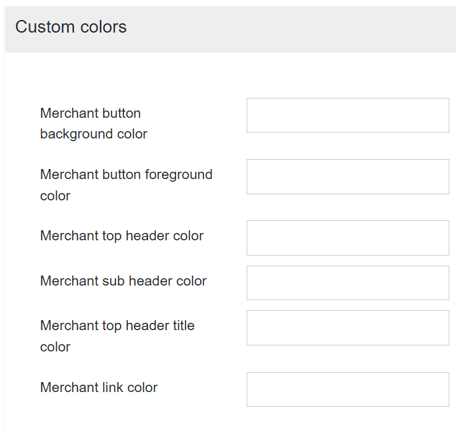Click the 'Merchant button foreground color' label
Image resolution: width=456 pixels, height=428 pixels.
(126, 185)
